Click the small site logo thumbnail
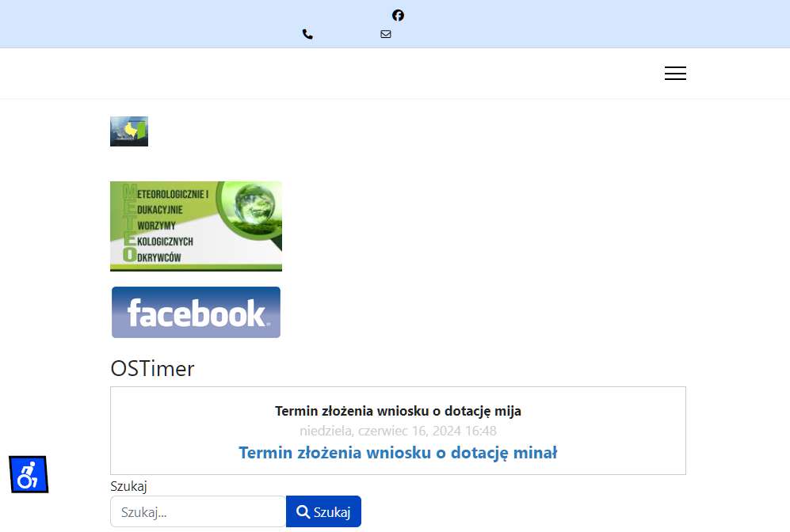The image size is (790, 532). pyautogui.click(x=129, y=131)
